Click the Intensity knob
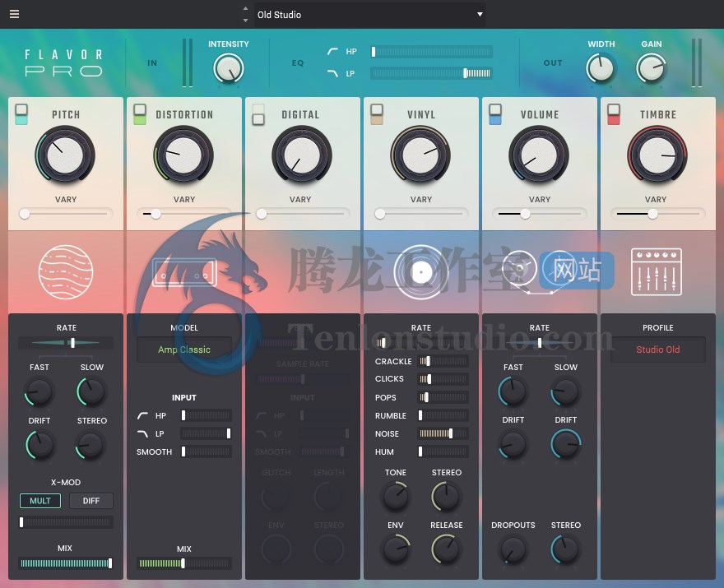724x588 pixels. point(229,68)
